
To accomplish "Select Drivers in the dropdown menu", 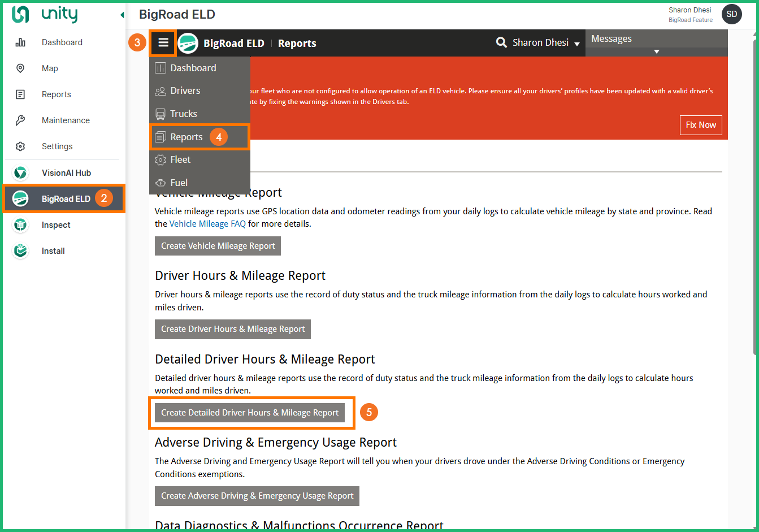I will coord(185,91).
